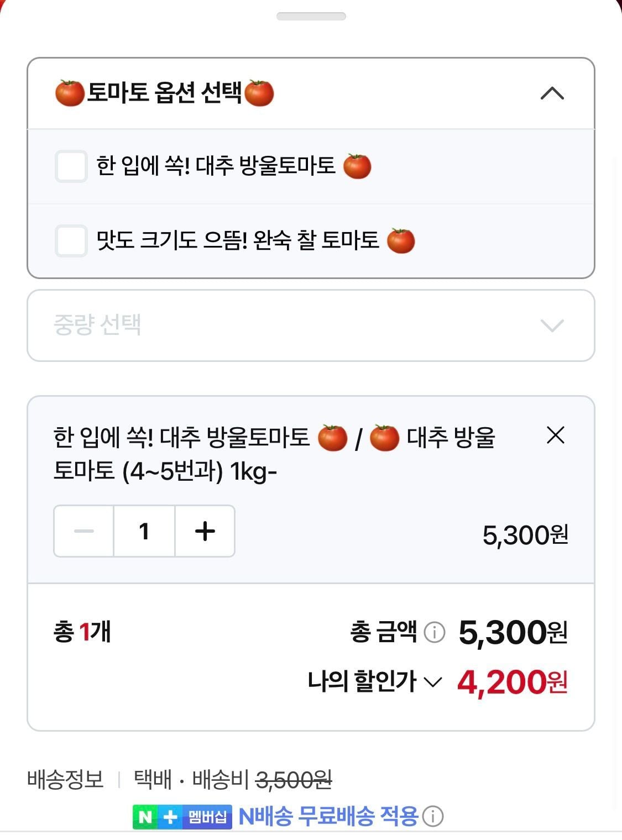This screenshot has height=840, width=622.
Task: Click the quantity number field
Action: click(x=144, y=531)
